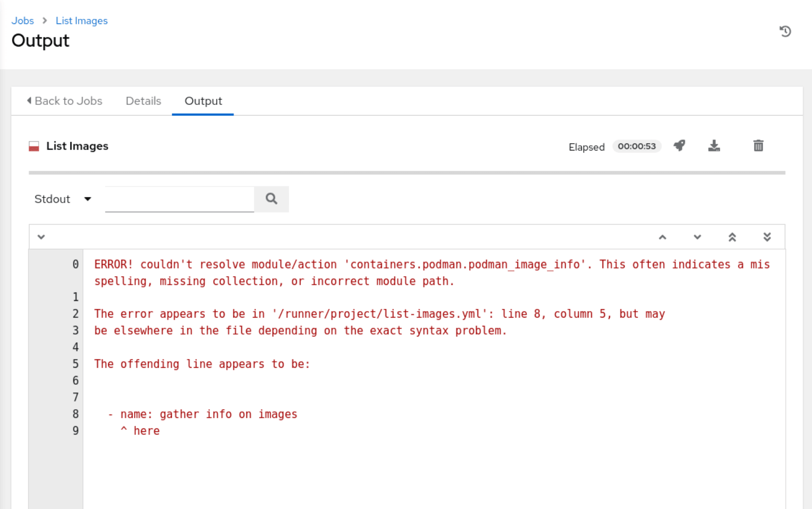Switch to the Details tab
The height and width of the screenshot is (509, 812).
coord(143,101)
